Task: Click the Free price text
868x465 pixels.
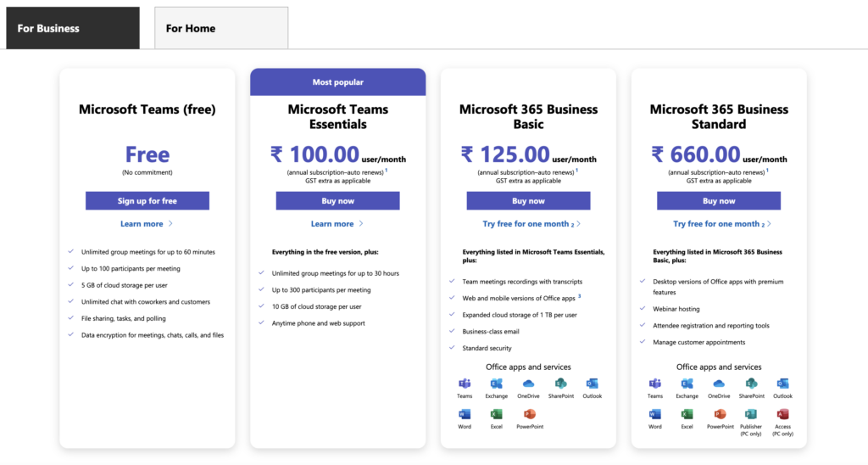Action: pos(147,154)
